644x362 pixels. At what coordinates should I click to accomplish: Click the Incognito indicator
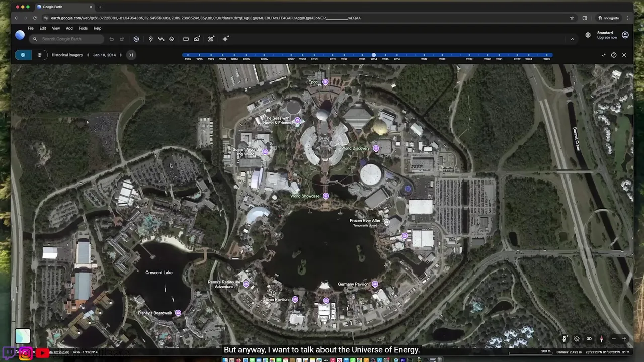coord(608,18)
